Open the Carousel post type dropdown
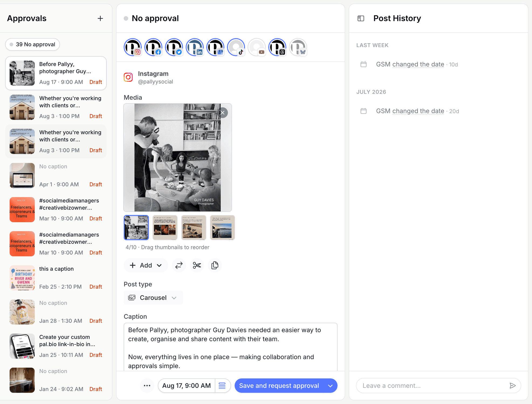The width and height of the screenshot is (532, 404). [153, 298]
